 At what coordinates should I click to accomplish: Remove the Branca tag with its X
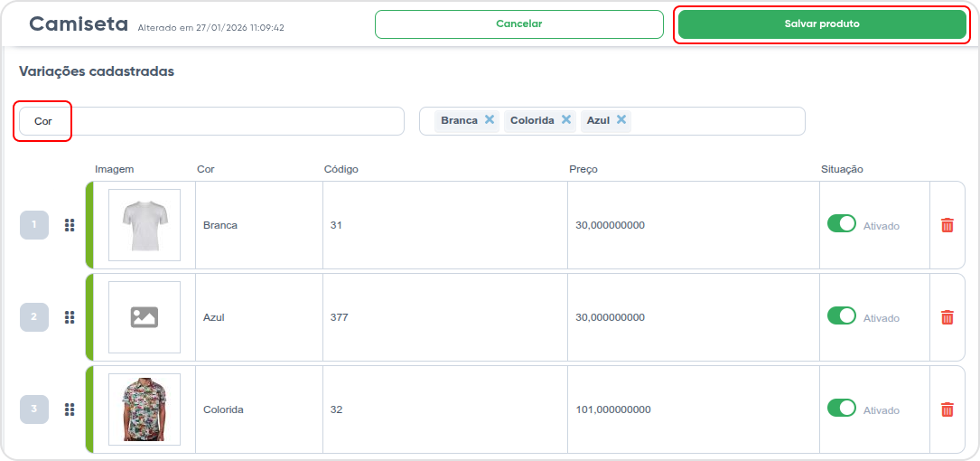tap(490, 119)
